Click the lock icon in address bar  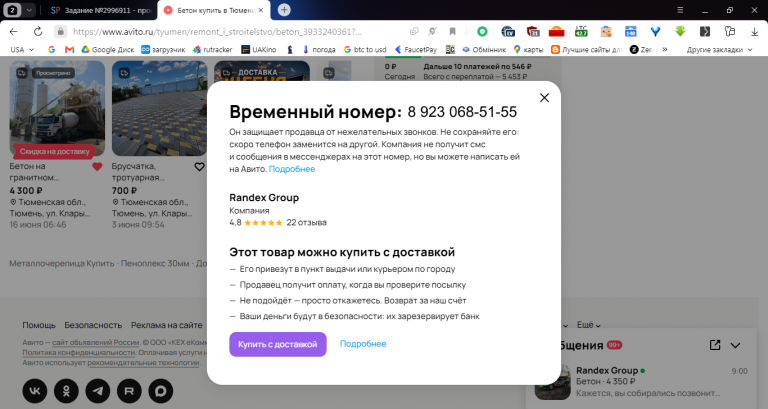tap(60, 32)
